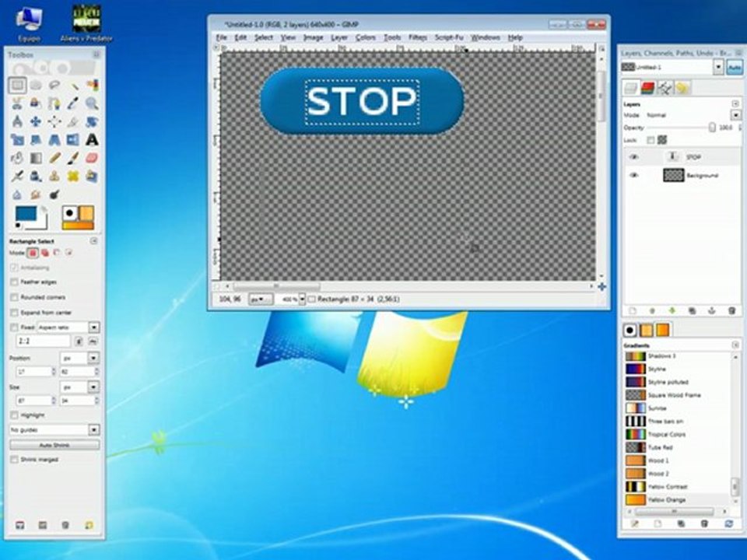The height and width of the screenshot is (560, 747).
Task: Select the Paintbrush tool
Action: 73,158
